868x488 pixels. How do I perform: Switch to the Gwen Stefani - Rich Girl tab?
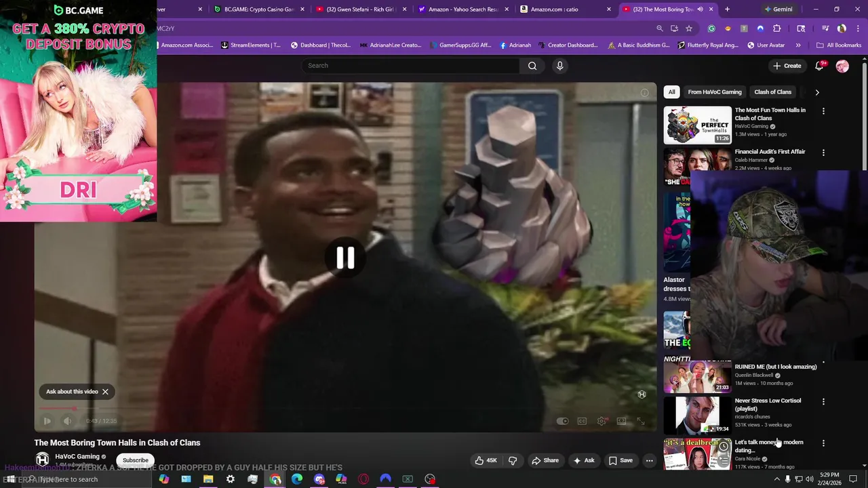[x=361, y=9]
